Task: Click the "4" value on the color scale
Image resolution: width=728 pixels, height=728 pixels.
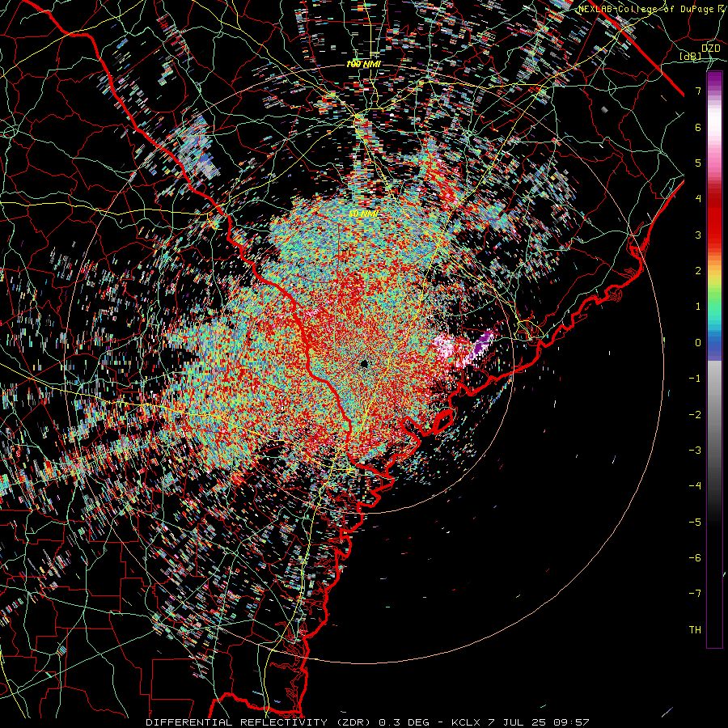Action: click(698, 199)
